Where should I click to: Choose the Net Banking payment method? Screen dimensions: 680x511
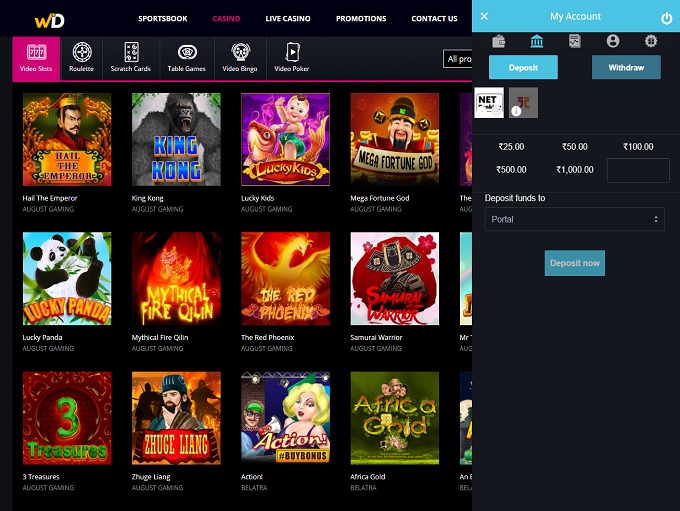pos(490,102)
